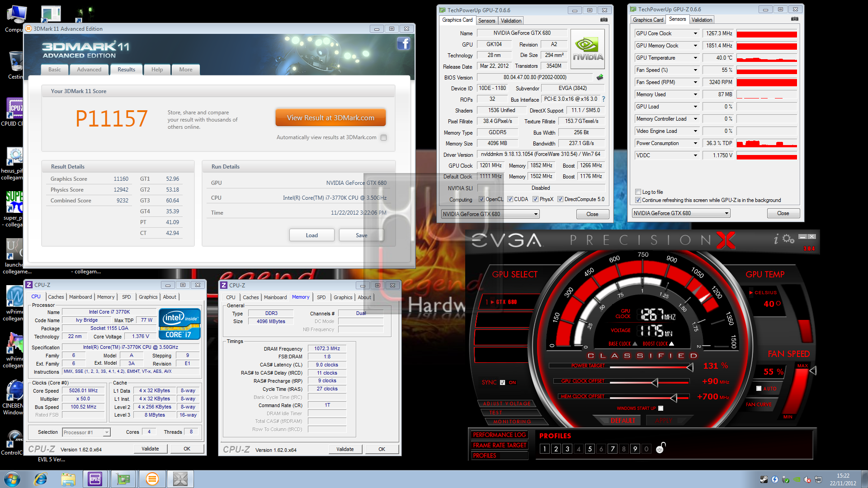Click View Result at 3DMark.com button

pos(330,118)
